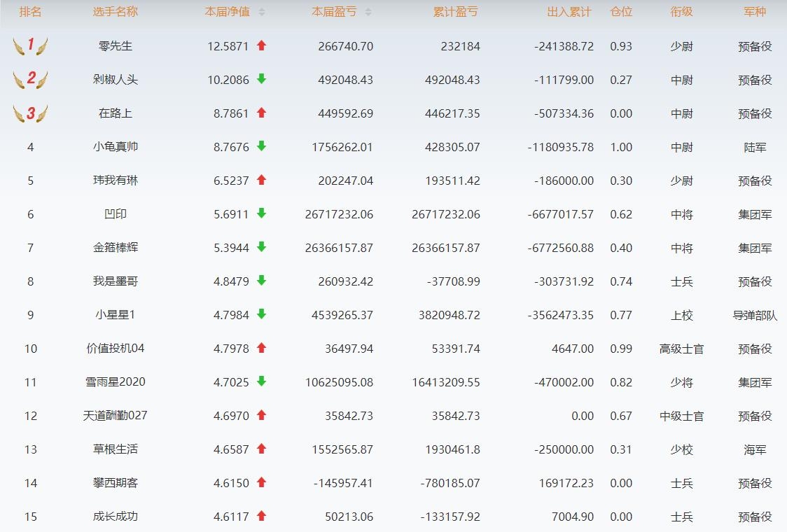Open player 雪雨星2020 profile
Screen dimensions: 787x532
click(116, 382)
